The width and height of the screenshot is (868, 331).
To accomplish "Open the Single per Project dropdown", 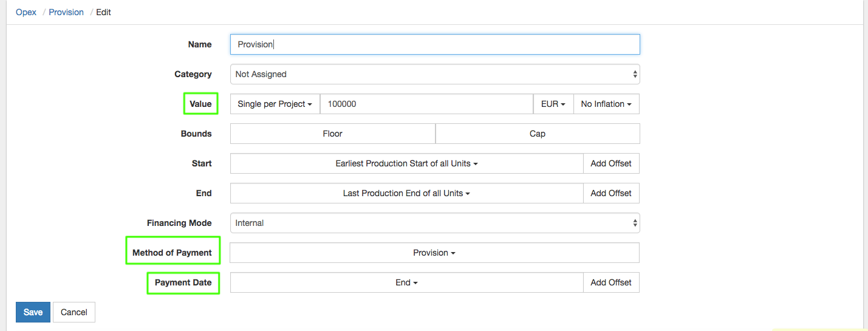I will [275, 104].
